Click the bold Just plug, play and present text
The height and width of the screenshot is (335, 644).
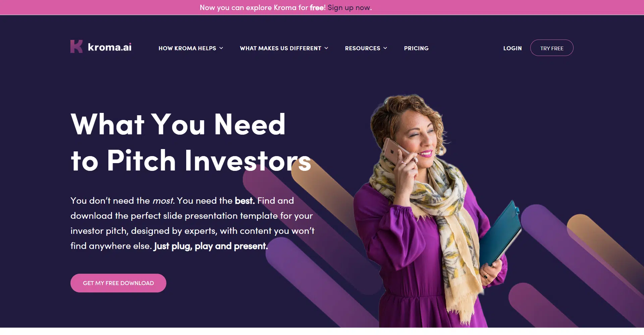click(x=211, y=246)
